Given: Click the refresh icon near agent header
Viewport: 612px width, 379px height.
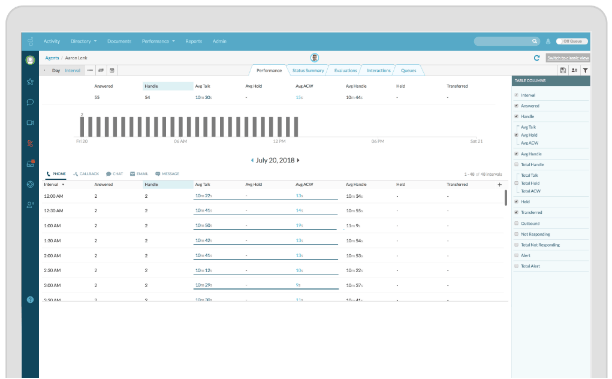Looking at the screenshot, I should pyautogui.click(x=537, y=58).
